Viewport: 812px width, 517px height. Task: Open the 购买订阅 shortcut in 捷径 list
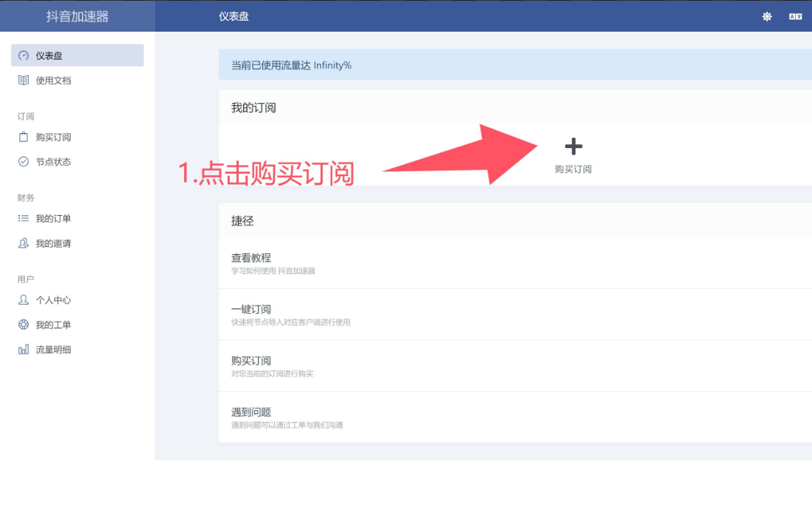click(515, 365)
